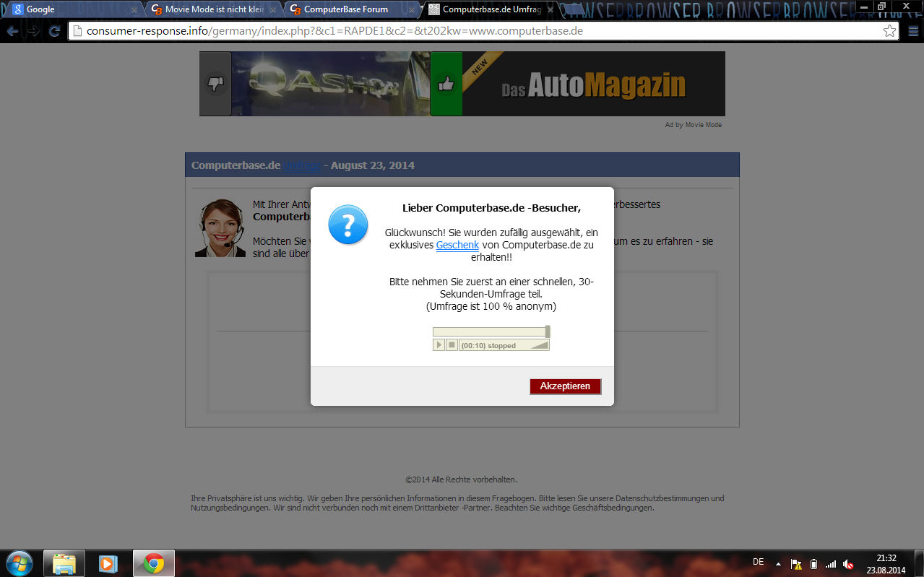924x577 pixels.
Task: Open the network signal icon in tray
Action: pyautogui.click(x=831, y=564)
